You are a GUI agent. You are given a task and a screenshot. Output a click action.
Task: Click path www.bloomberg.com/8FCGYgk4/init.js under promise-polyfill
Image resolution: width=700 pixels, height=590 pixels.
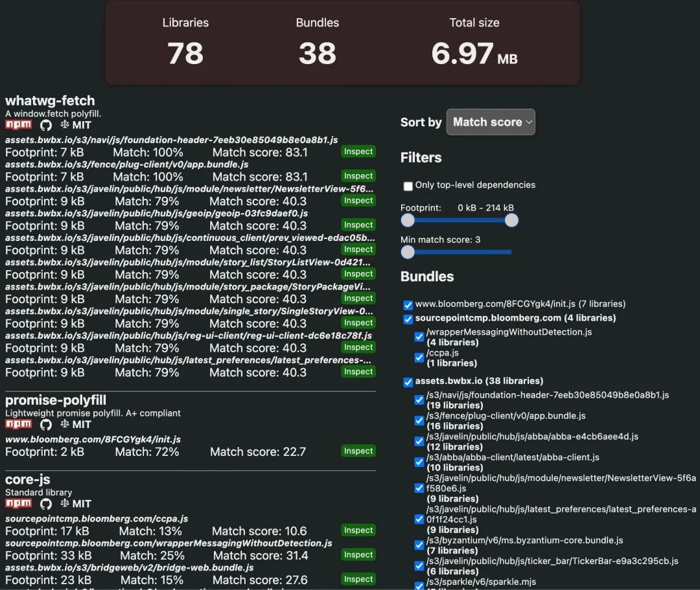tap(93, 439)
